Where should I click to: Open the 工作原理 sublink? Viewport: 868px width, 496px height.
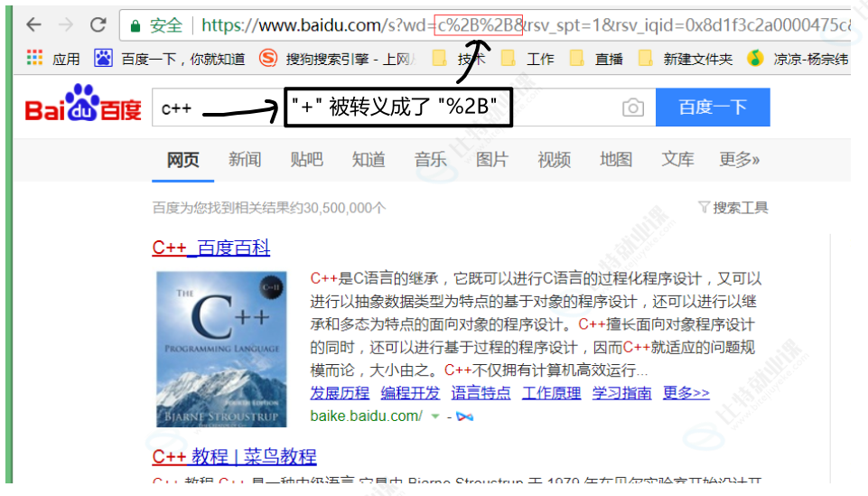[551, 393]
